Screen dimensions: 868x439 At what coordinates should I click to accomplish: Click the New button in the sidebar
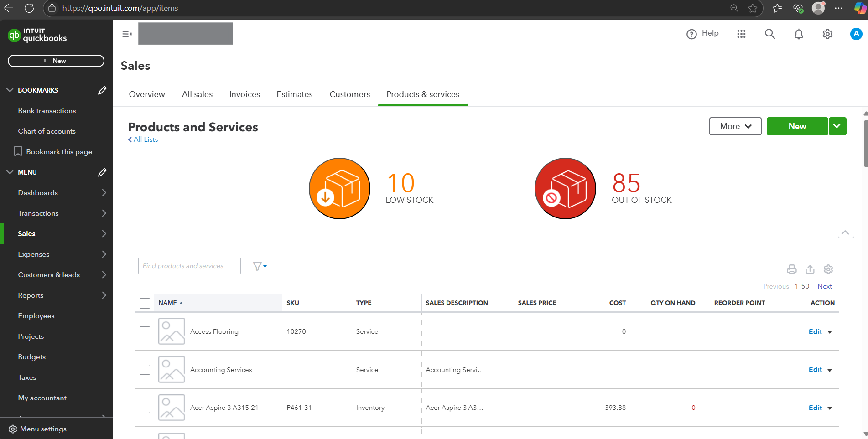click(56, 61)
